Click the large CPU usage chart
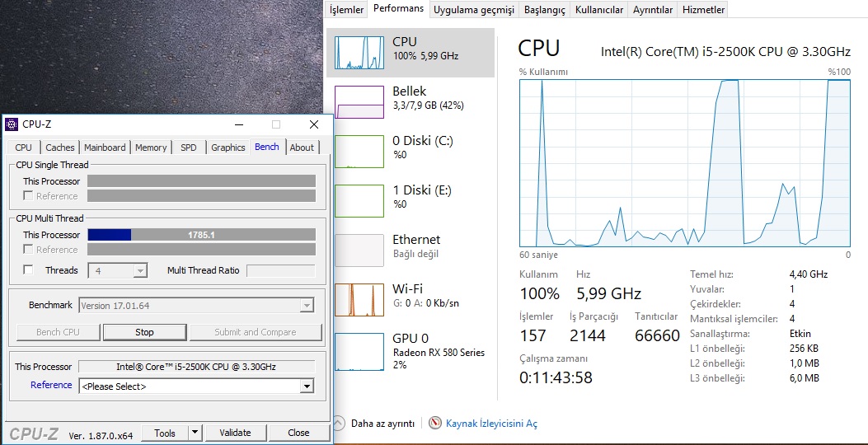 coord(685,162)
